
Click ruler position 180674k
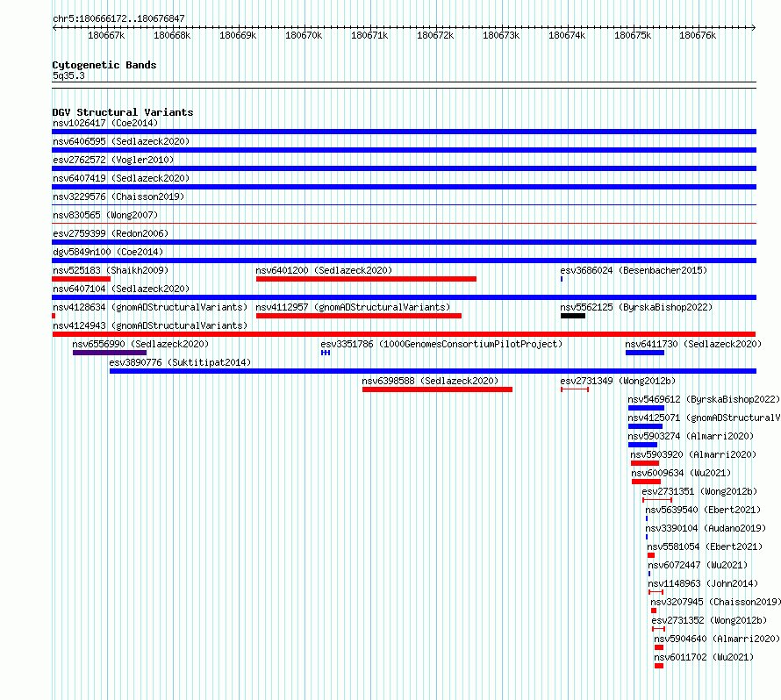[567, 35]
